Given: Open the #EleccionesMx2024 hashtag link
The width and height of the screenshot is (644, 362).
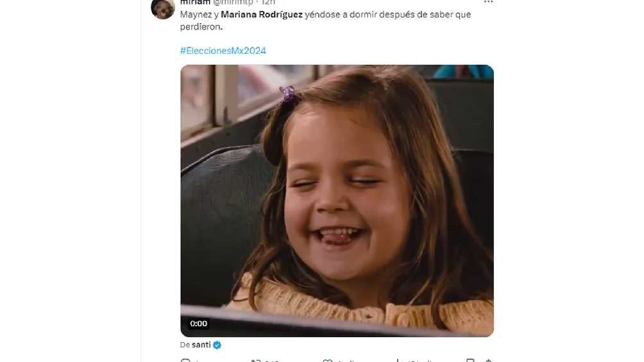Looking at the screenshot, I should coord(223,51).
